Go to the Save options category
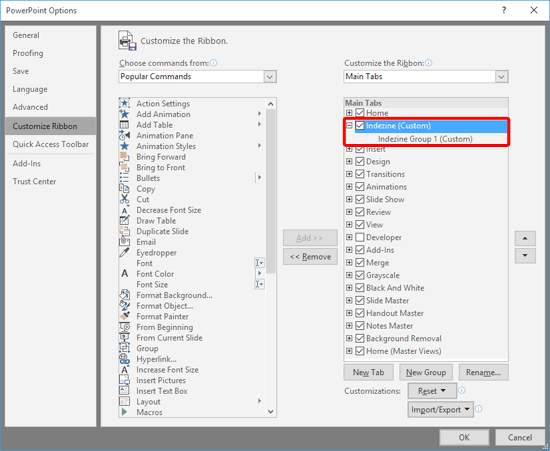The height and width of the screenshot is (451, 550). 50,71
